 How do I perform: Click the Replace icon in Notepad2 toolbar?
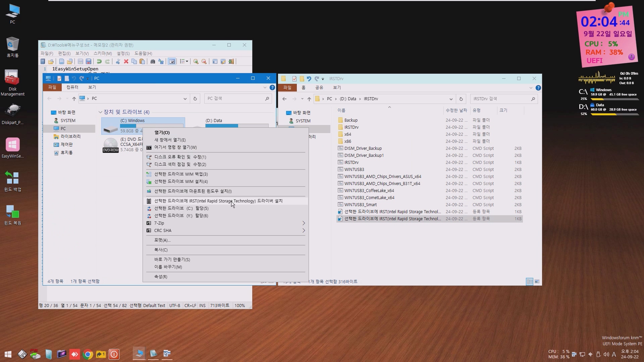pos(161,61)
